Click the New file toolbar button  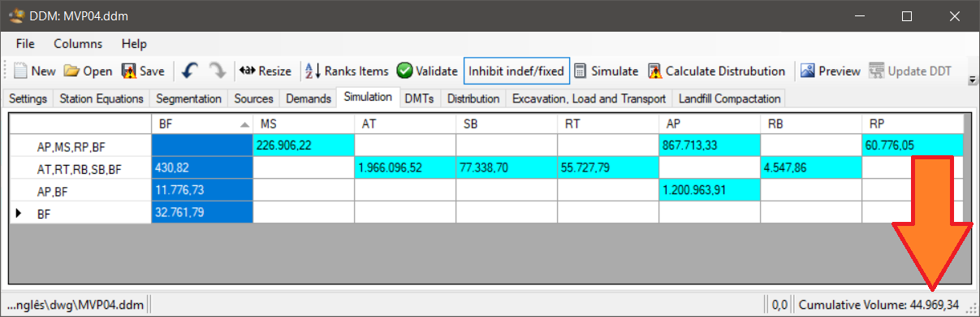[35, 71]
